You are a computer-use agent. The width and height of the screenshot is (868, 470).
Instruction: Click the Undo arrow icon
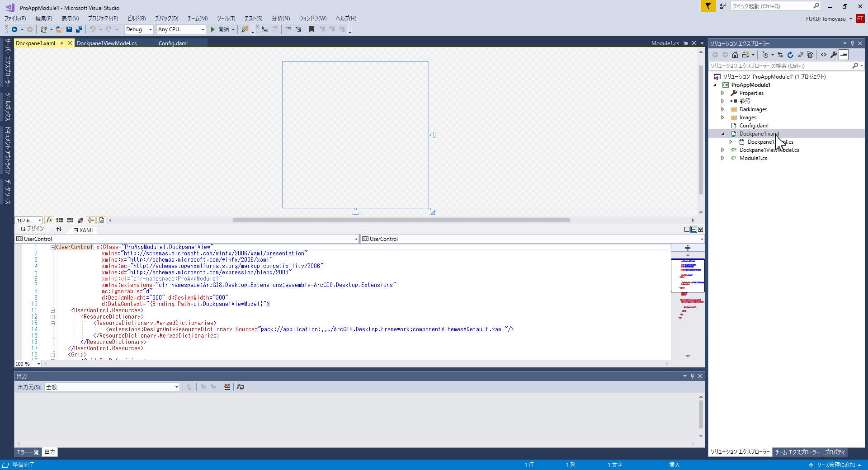(93, 29)
